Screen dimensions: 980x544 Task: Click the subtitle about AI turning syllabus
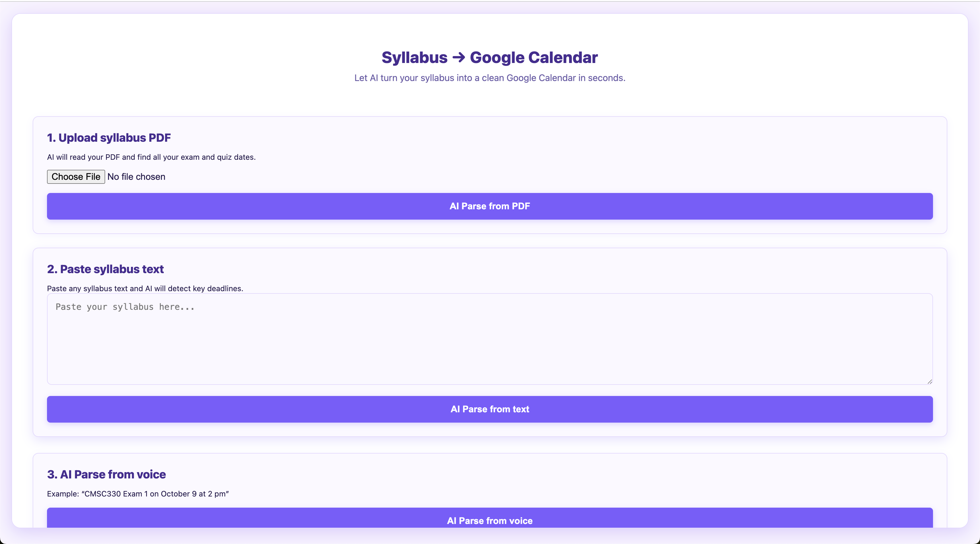click(490, 78)
